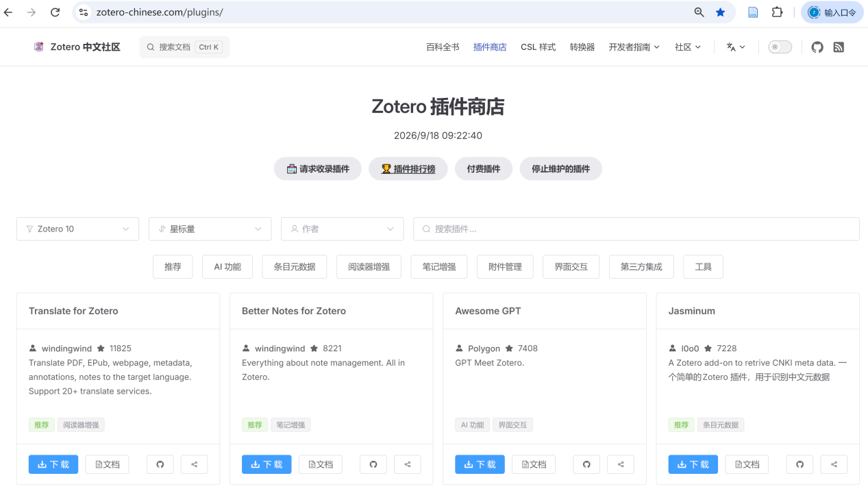Click the browser address bar URL

pyautogui.click(x=160, y=12)
